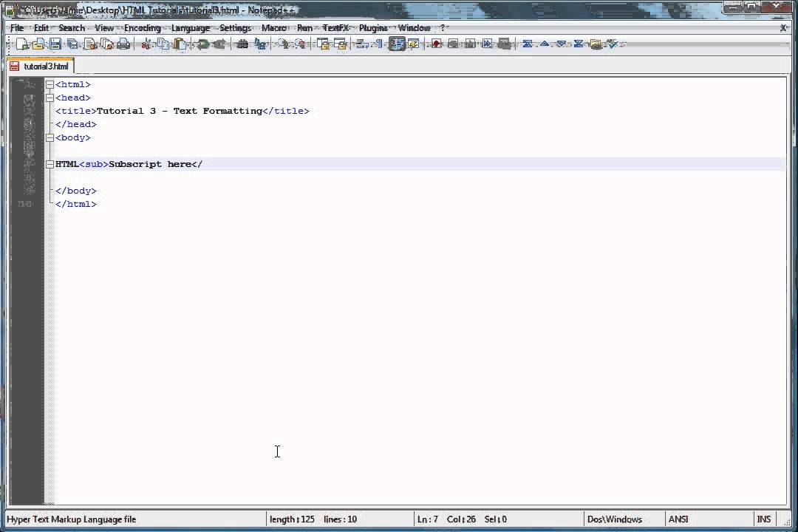Toggle the Show Indent Guide icon

397,44
